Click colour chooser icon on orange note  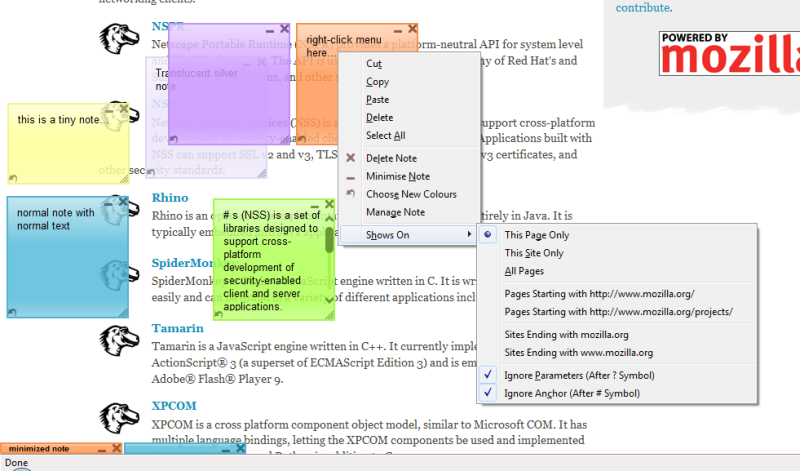(302, 139)
